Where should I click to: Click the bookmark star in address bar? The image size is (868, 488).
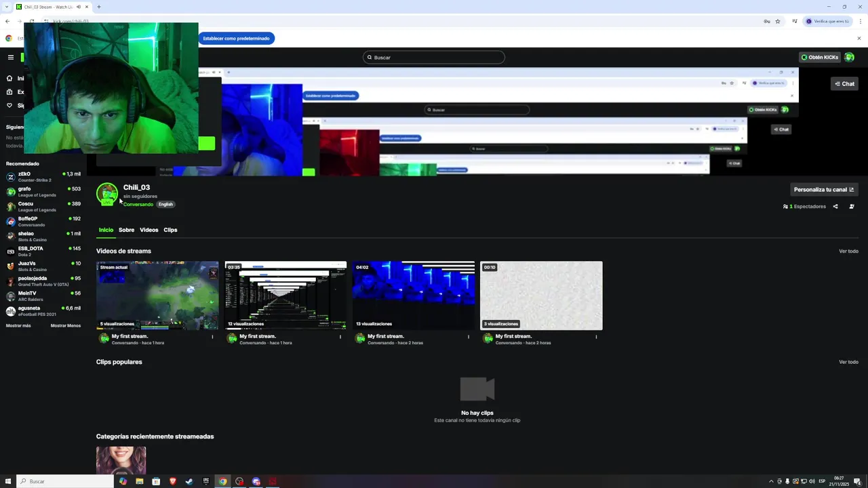(778, 21)
